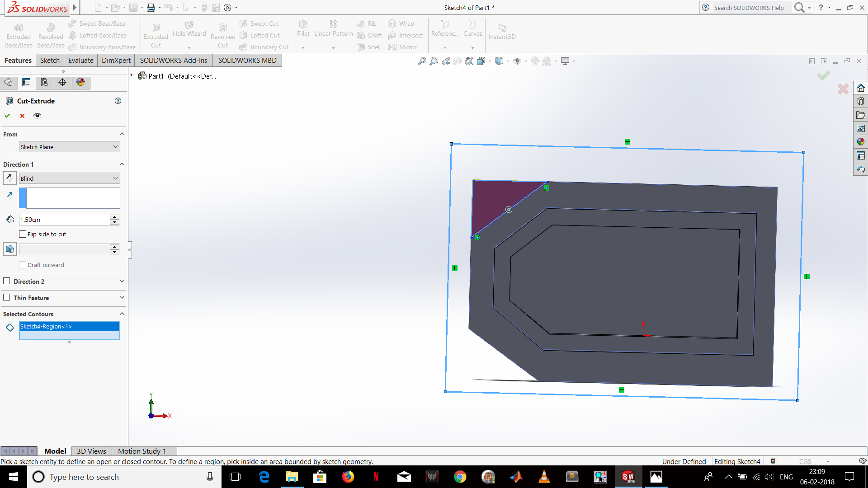
Task: Open the DisplayManager tab
Action: click(x=80, y=82)
